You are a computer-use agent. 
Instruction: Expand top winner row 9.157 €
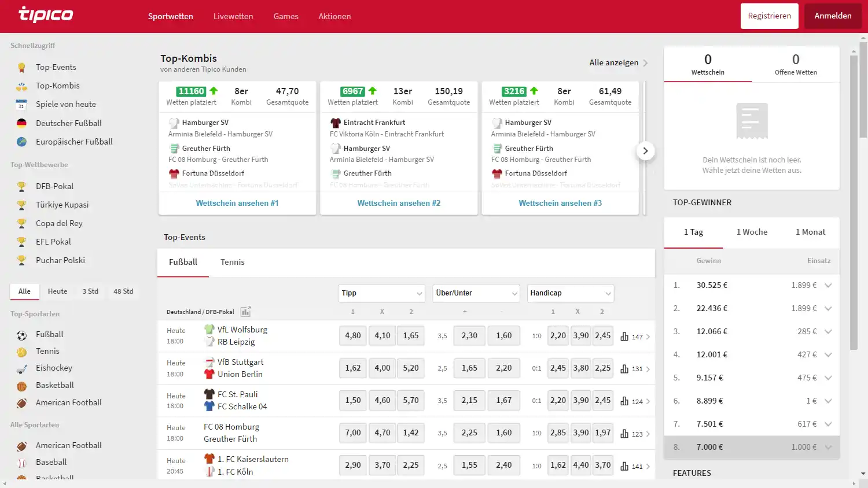(x=828, y=378)
